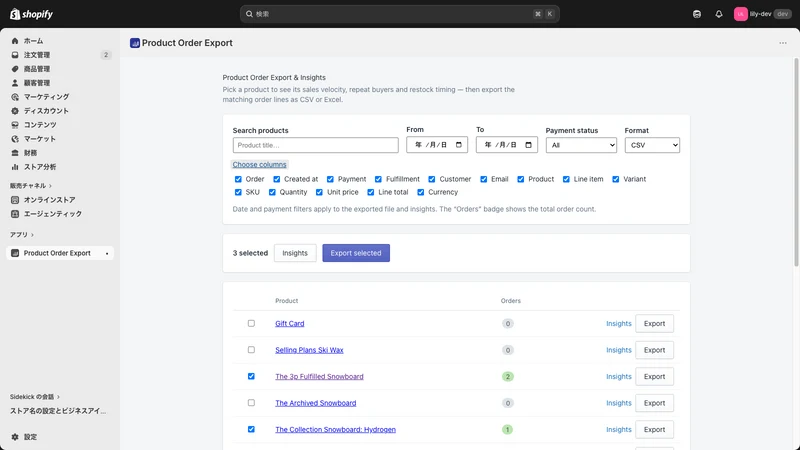Open the Payment status dropdown
Viewport: 800px width, 450px height.
pos(581,145)
